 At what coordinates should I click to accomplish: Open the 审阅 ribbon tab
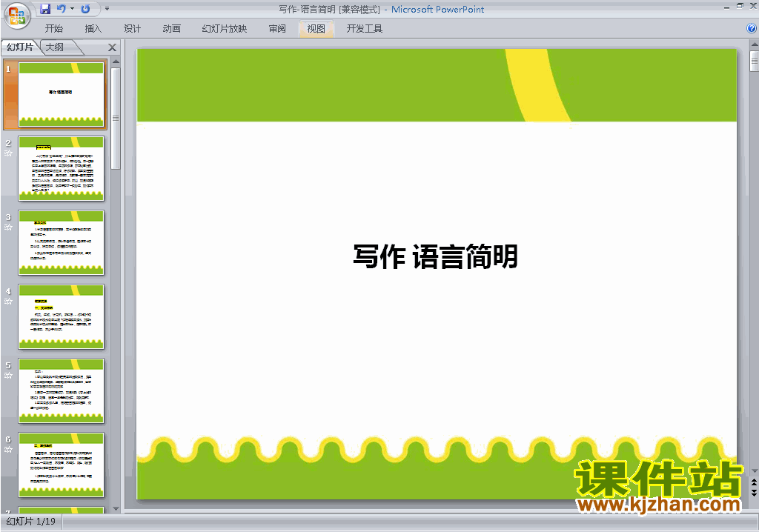click(277, 29)
